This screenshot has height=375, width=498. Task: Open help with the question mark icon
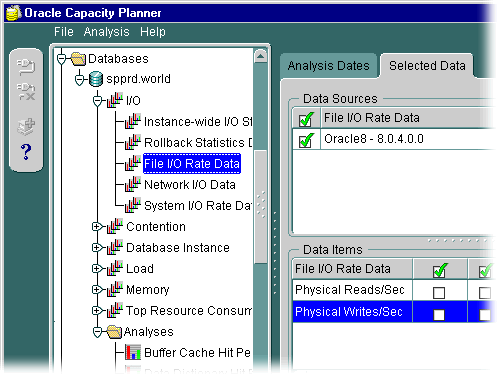coord(26,152)
